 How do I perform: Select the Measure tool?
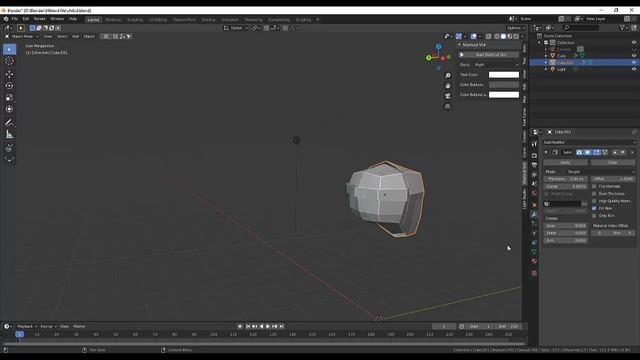[x=9, y=134]
